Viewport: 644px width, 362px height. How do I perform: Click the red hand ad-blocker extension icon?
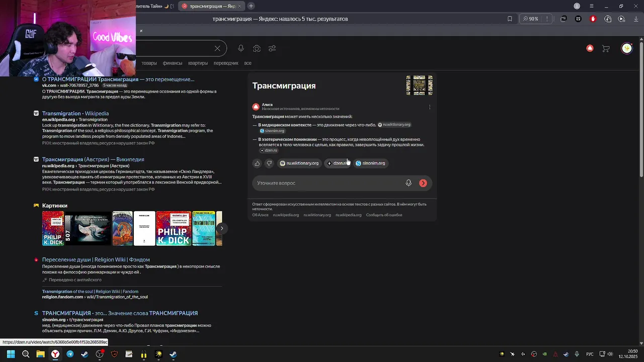coord(593,19)
